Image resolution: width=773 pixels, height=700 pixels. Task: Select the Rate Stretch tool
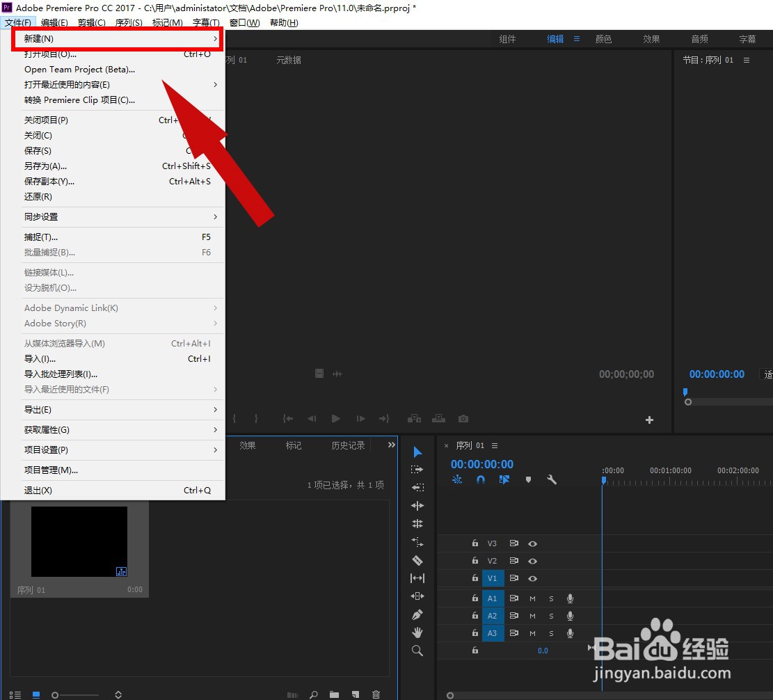[417, 542]
